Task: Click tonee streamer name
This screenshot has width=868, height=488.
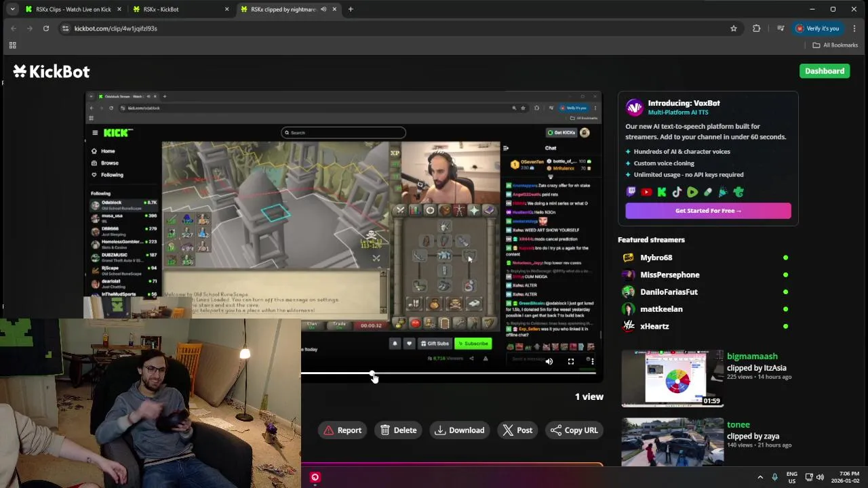Action: 738,425
